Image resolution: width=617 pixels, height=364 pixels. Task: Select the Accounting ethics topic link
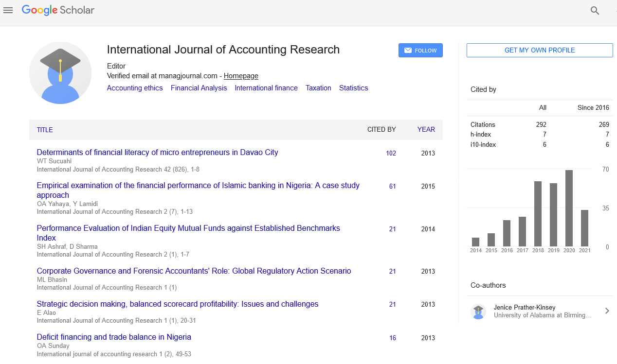pyautogui.click(x=135, y=88)
